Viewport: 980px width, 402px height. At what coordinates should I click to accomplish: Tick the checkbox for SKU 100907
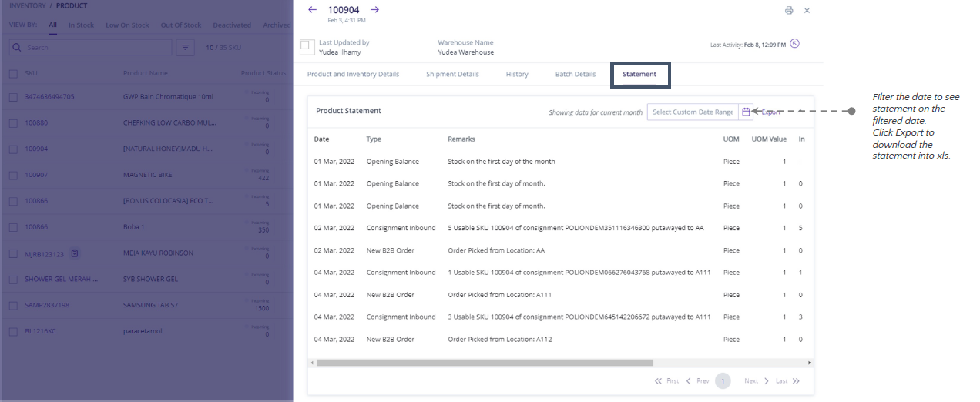tap(13, 175)
